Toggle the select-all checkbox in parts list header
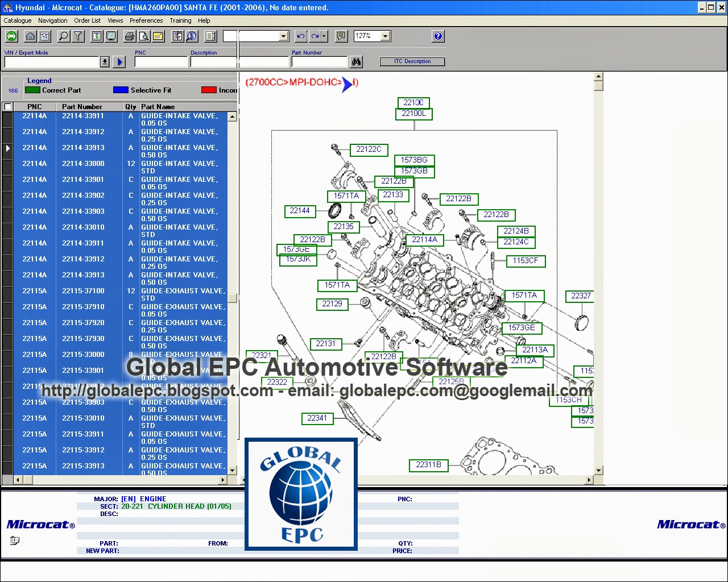This screenshot has height=582, width=728. coord(7,106)
